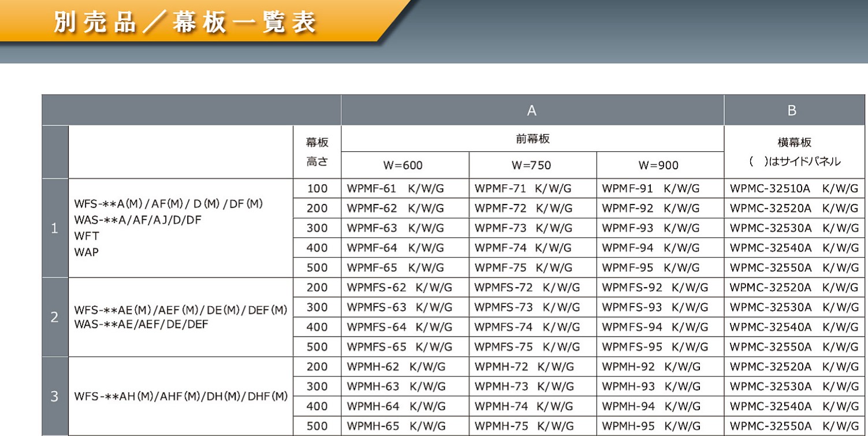
Task: Click the 前幕板 header cell
Action: 532,139
